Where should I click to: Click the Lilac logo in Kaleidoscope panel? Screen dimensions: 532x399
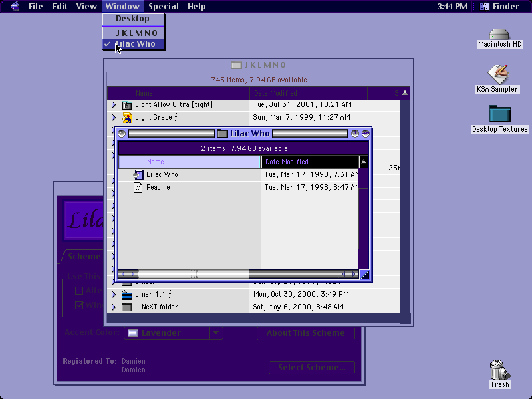tap(84, 221)
